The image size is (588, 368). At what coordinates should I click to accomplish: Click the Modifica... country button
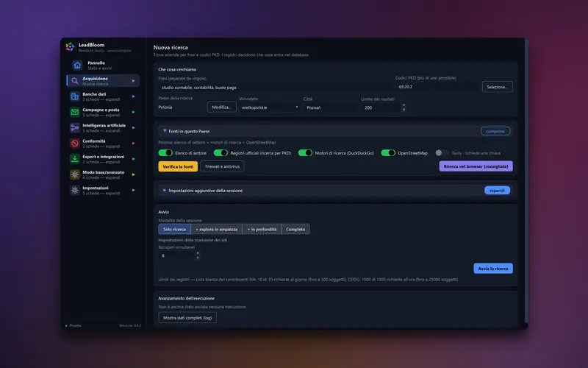pos(222,107)
